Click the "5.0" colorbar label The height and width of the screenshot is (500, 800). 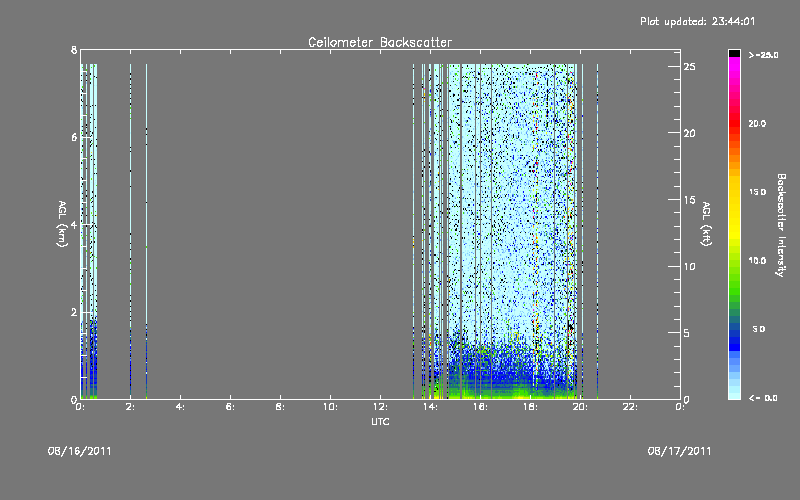pos(759,329)
